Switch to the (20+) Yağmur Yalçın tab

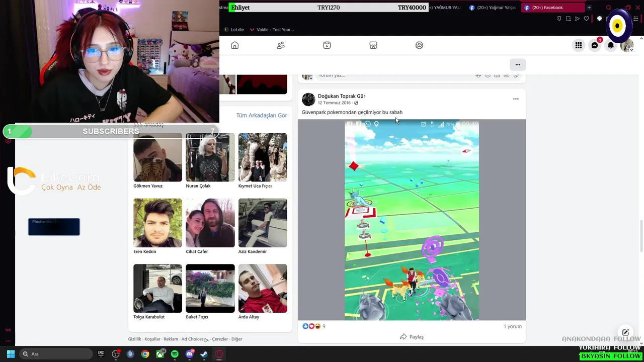click(x=492, y=8)
